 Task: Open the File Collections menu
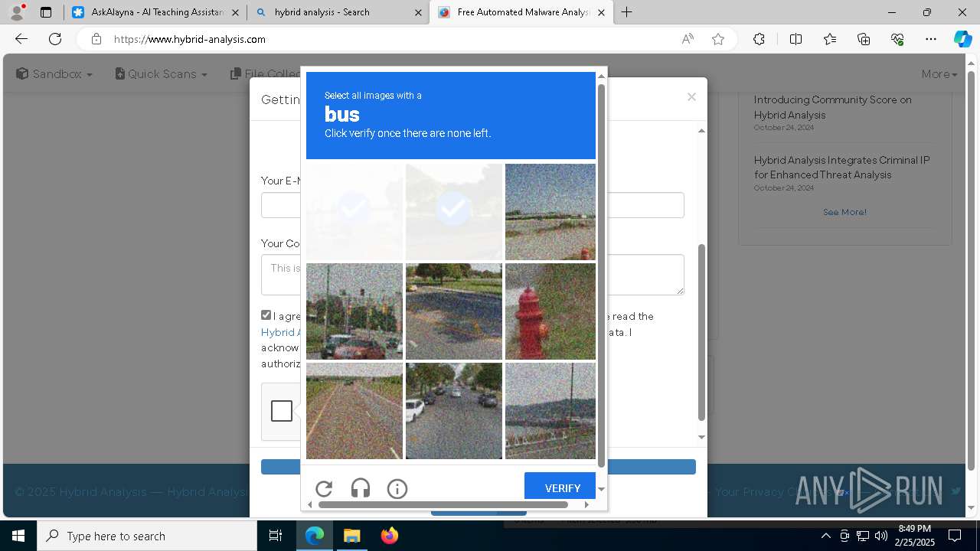click(x=266, y=74)
